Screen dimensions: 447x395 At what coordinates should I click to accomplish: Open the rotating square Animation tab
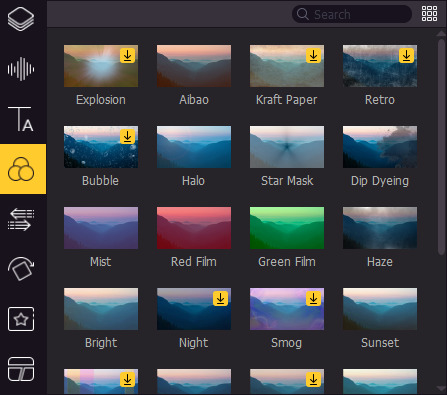21,269
